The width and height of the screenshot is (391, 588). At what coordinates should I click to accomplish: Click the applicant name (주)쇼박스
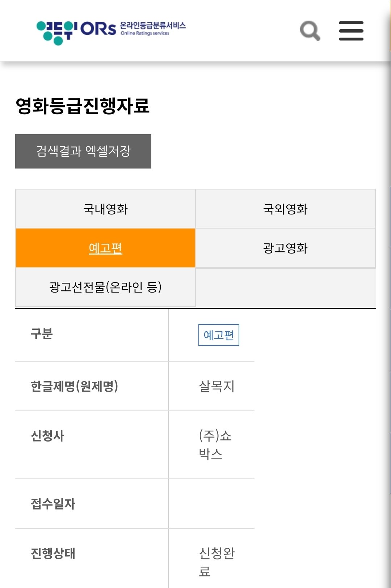(215, 444)
